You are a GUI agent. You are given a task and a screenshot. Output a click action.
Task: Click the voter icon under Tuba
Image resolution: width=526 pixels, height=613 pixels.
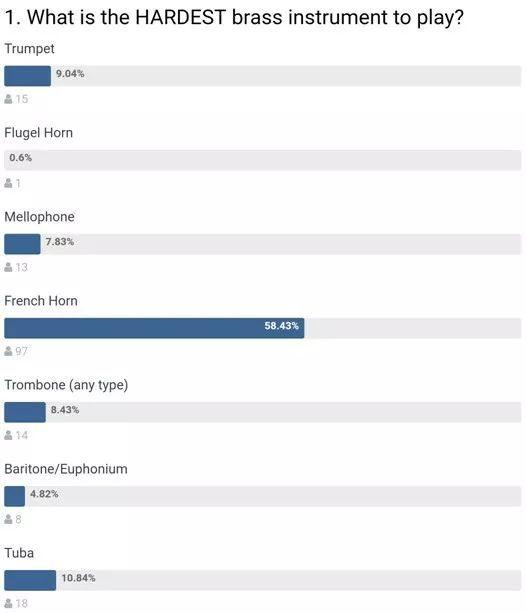[x=8, y=603]
